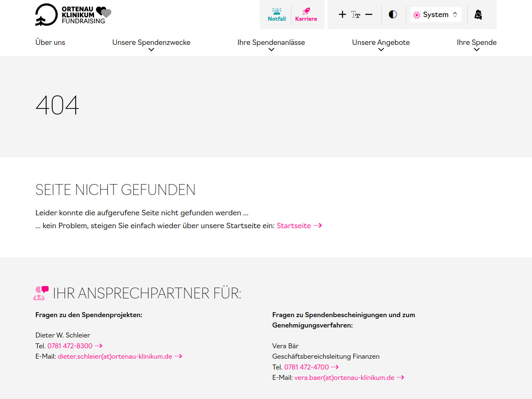Increase font size with plus icon
The width and height of the screenshot is (532, 399).
pos(342,15)
